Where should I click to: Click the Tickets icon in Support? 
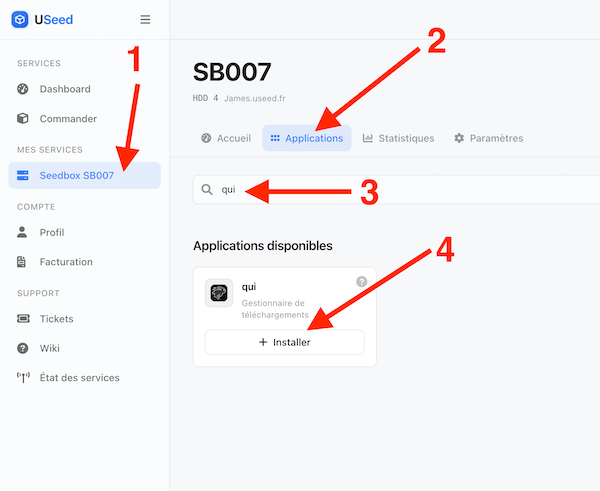[x=23, y=318]
